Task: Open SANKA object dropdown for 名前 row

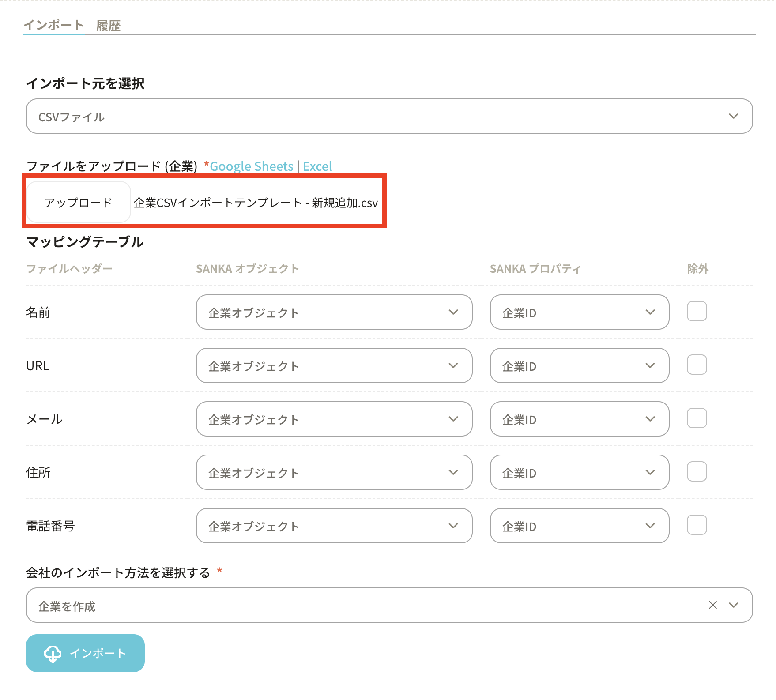Action: (334, 312)
